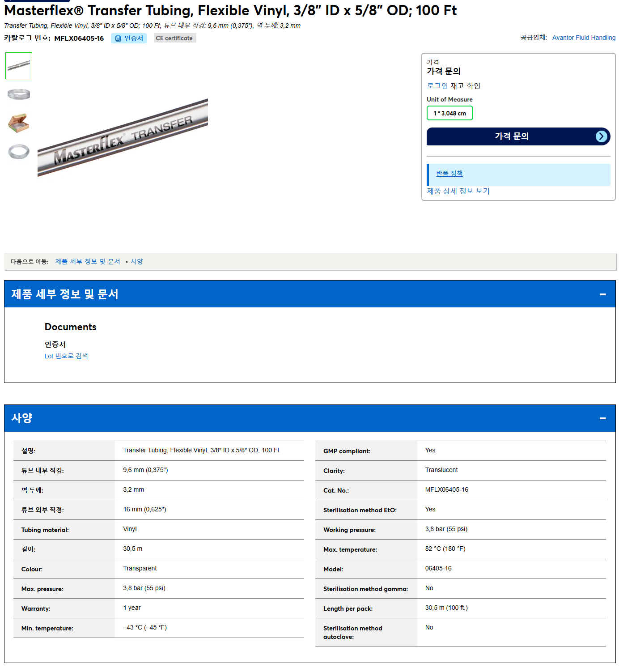The height and width of the screenshot is (672, 619).
Task: Open the 반품 정책 return policy link
Action: click(449, 174)
